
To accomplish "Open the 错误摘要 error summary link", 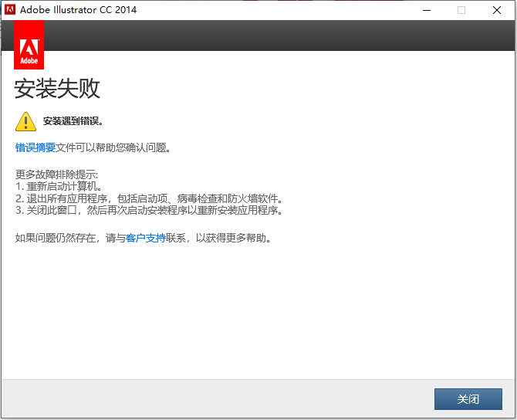I will click(x=35, y=147).
